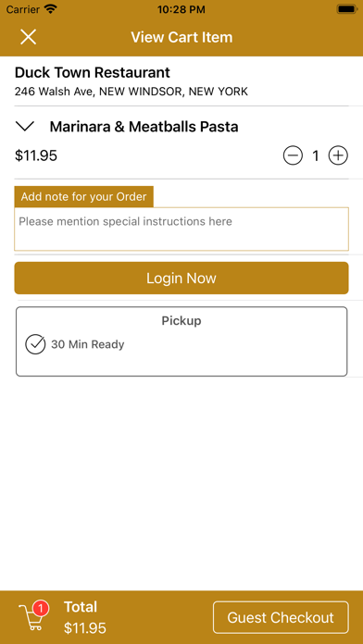The width and height of the screenshot is (363, 644).
Task: Increase item quantity with plus icon
Action: coord(338,155)
